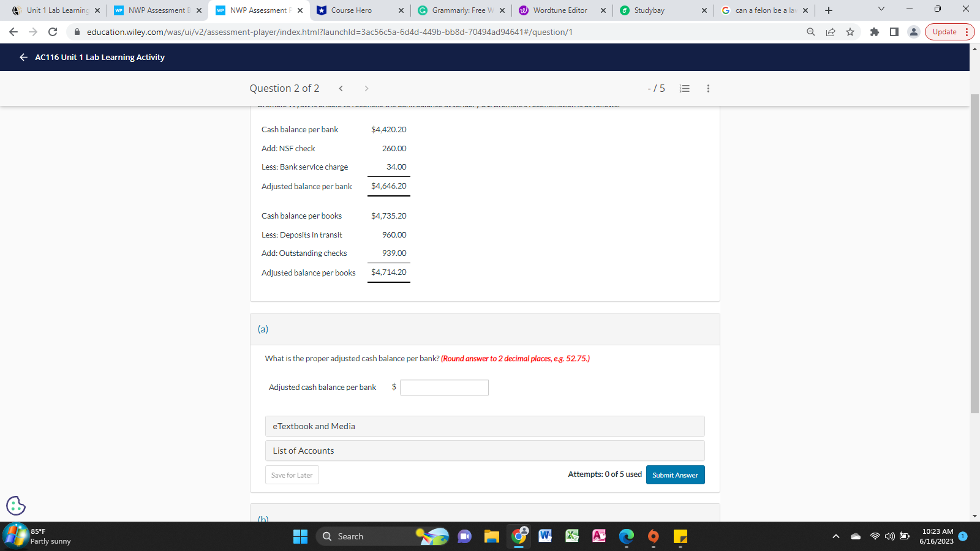Open the weather widget showing 85°F
980x551 pixels.
(x=38, y=536)
